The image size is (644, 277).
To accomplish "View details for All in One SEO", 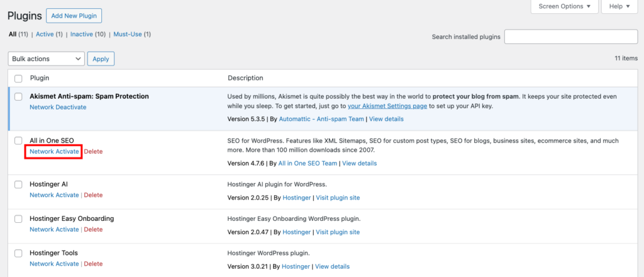I will [359, 163].
